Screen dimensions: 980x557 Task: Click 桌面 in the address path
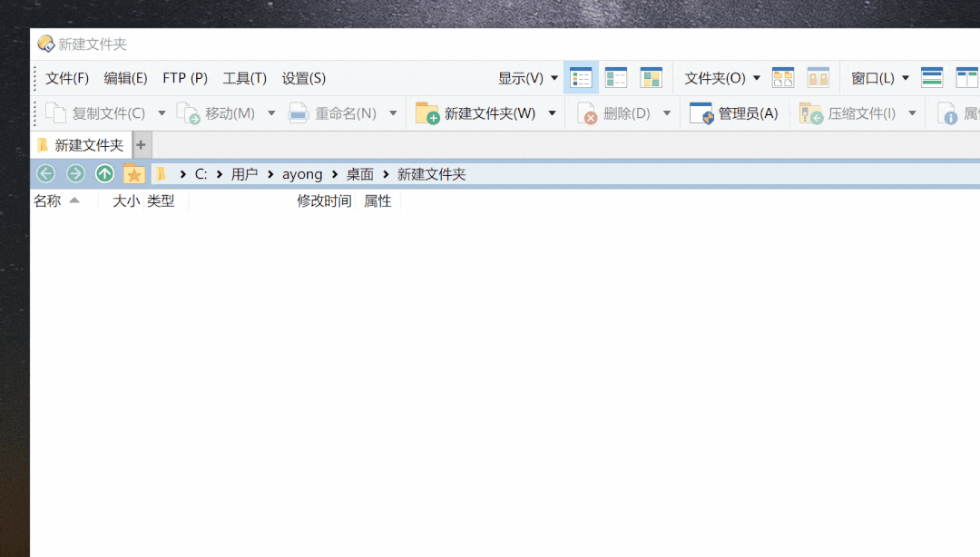359,174
